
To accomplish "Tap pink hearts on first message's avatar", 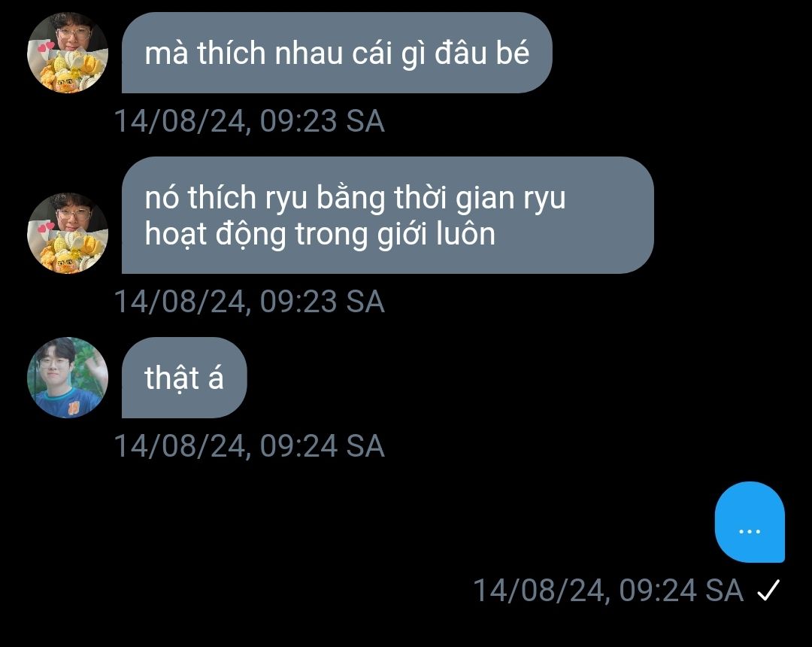I will coord(46,47).
